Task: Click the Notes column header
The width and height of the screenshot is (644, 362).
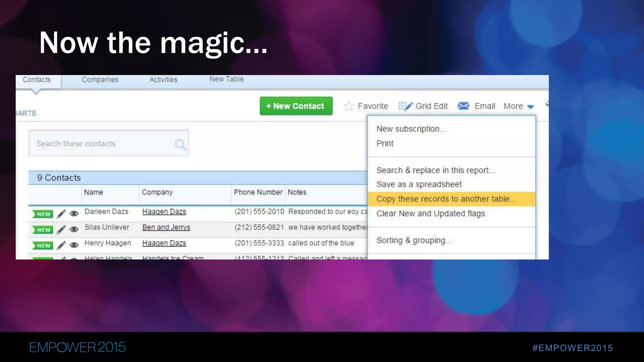Action: pos(297,192)
